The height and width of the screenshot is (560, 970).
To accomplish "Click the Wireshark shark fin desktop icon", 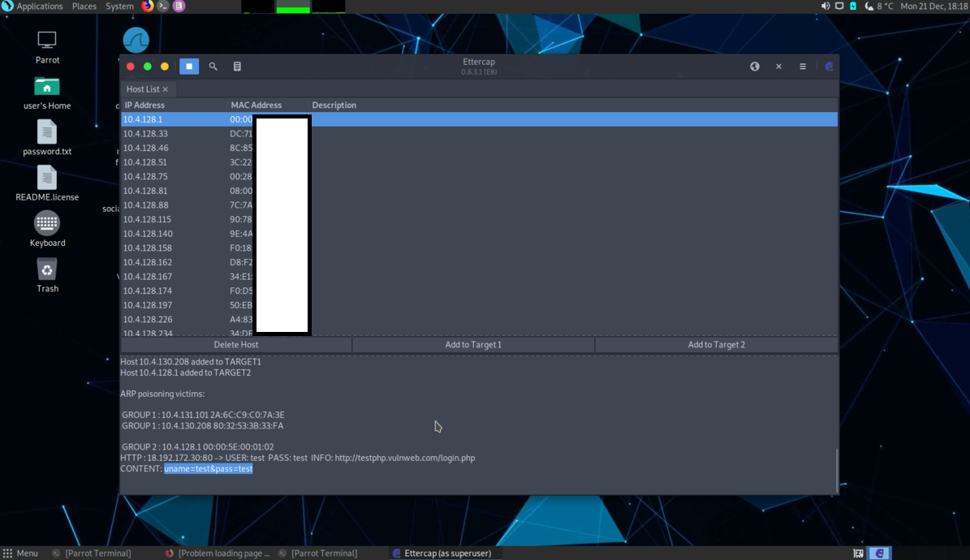I will point(136,41).
